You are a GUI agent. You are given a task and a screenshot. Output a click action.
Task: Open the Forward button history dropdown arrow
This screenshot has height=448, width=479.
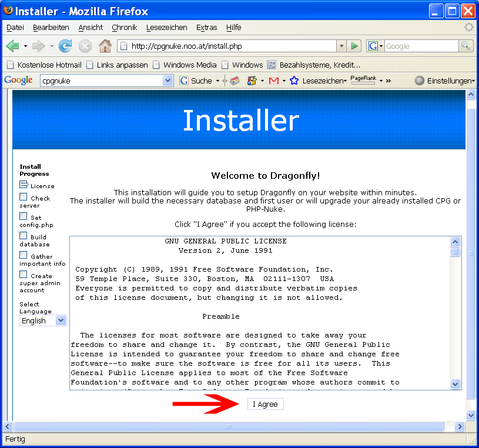click(52, 46)
